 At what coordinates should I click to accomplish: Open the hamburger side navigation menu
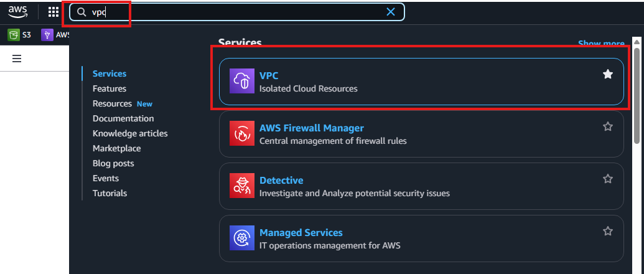coord(17,59)
